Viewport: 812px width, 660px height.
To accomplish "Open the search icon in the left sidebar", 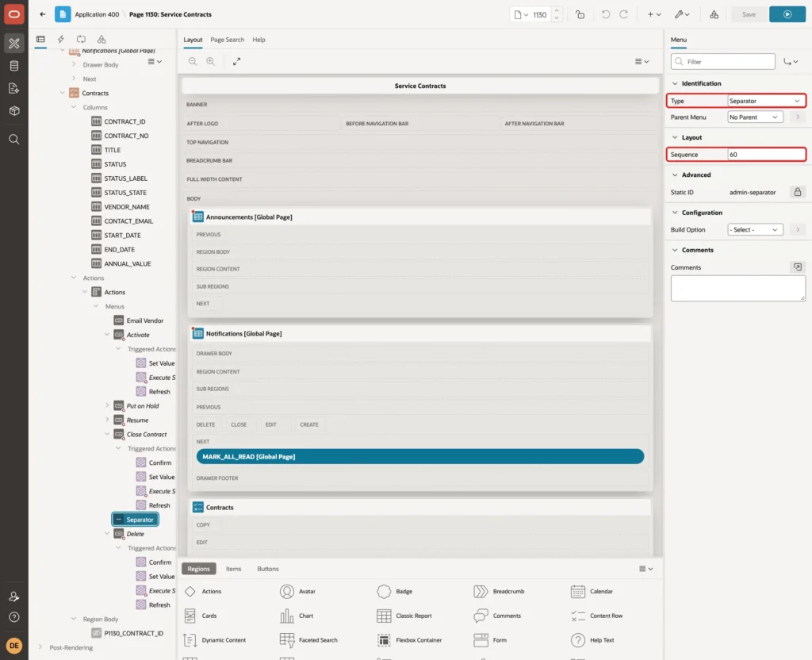I will 14,140.
